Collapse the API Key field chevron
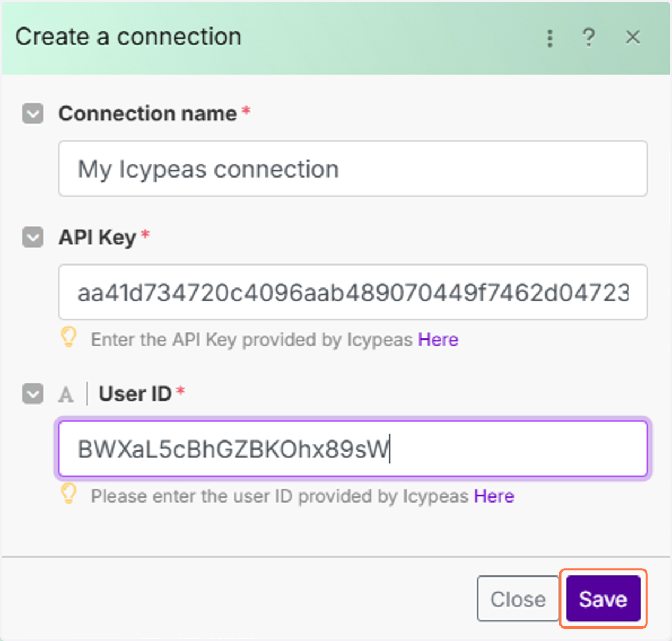672x641 pixels. (33, 237)
